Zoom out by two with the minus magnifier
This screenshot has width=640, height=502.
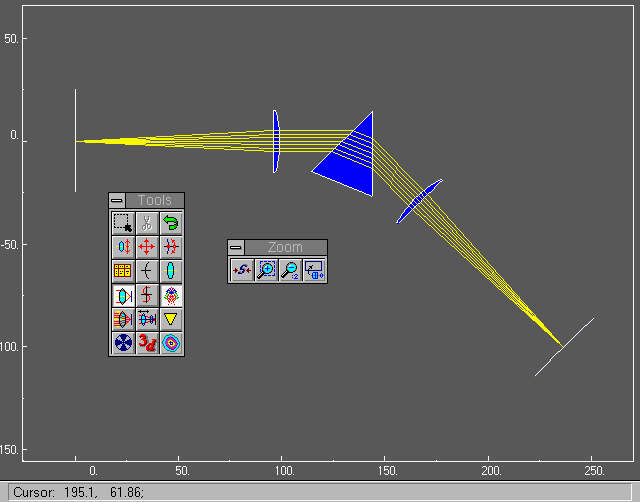(x=290, y=270)
